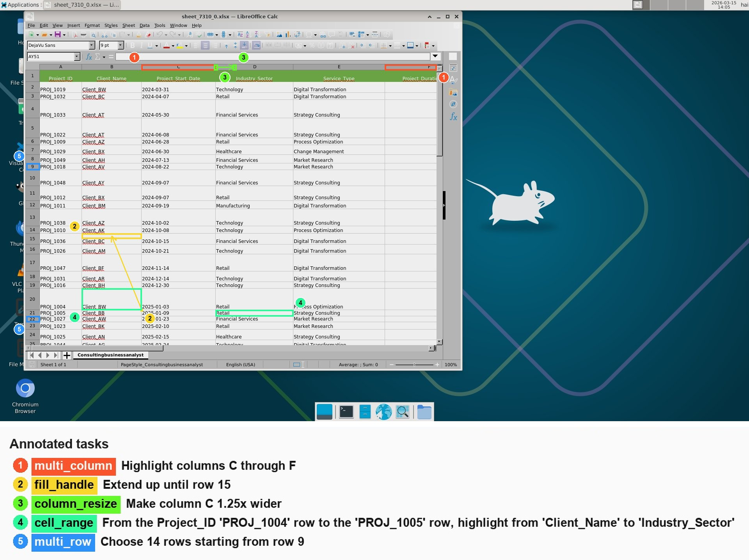The height and width of the screenshot is (560, 749).
Task: Open Function Wizard next to formula bar
Action: [89, 57]
